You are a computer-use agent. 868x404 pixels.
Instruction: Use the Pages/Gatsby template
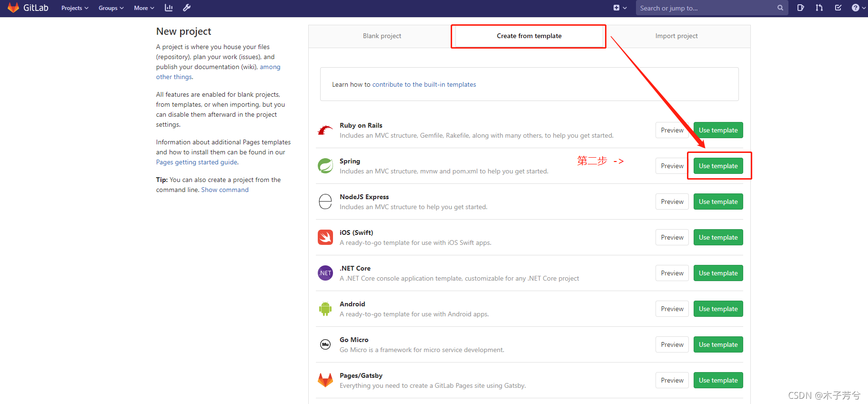[x=718, y=380]
